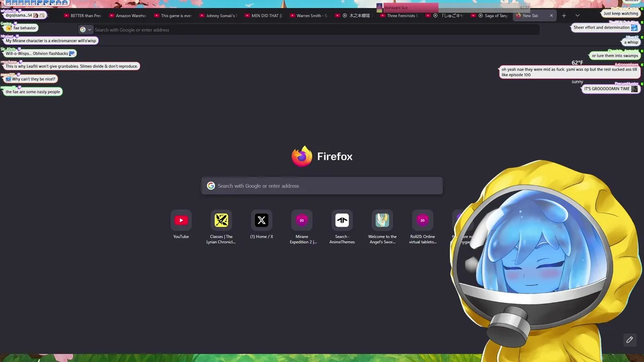The height and width of the screenshot is (362, 644).
Task: Open the Classes Lyrian Chronicles shortcut
Action: [221, 227]
